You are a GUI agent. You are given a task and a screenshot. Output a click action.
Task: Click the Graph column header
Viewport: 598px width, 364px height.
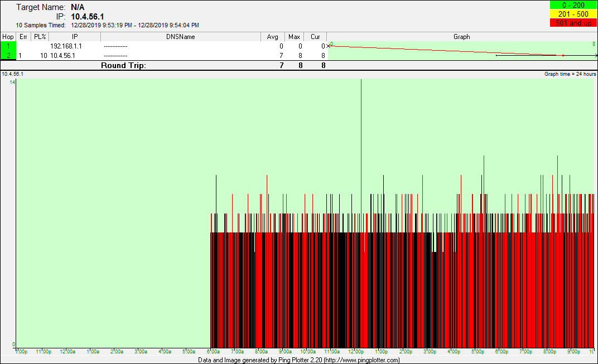click(461, 37)
